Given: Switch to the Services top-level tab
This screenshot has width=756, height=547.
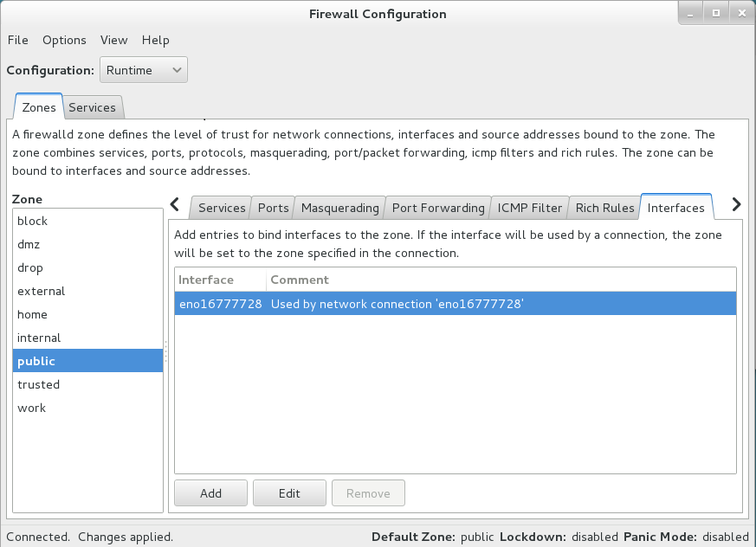Looking at the screenshot, I should pos(92,107).
